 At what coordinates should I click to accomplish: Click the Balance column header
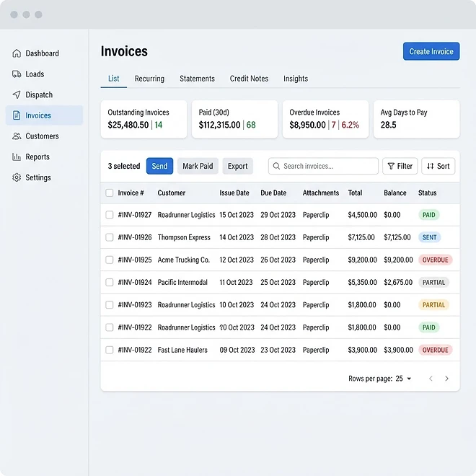pyautogui.click(x=395, y=193)
